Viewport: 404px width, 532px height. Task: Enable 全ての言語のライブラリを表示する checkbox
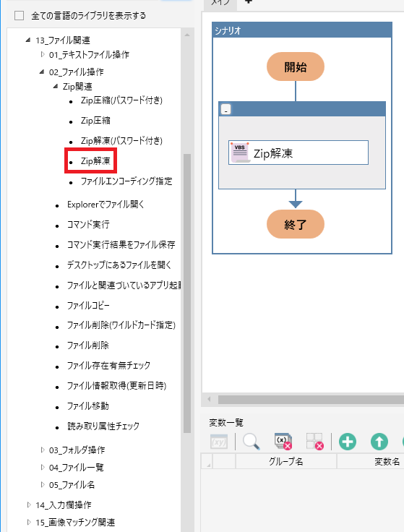click(20, 16)
